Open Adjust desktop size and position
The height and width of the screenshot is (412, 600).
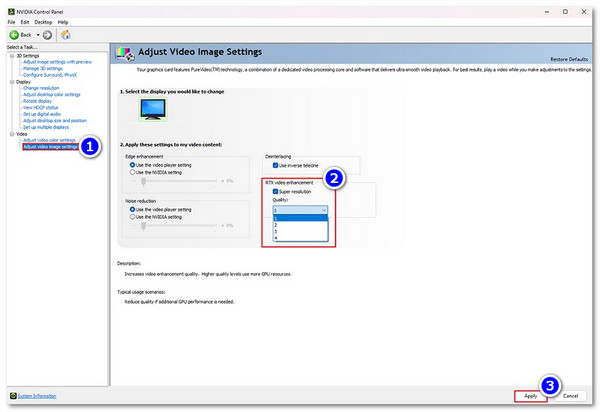55,121
